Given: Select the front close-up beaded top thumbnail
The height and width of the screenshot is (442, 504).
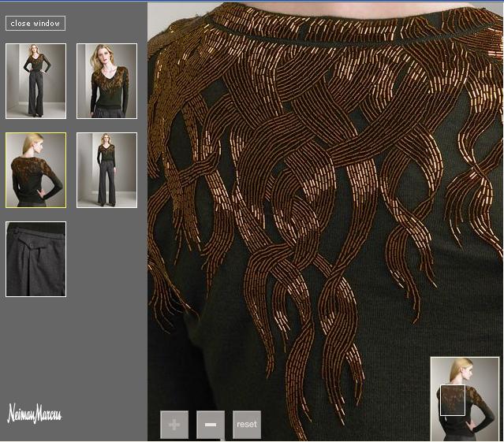Looking at the screenshot, I should 106,81.
